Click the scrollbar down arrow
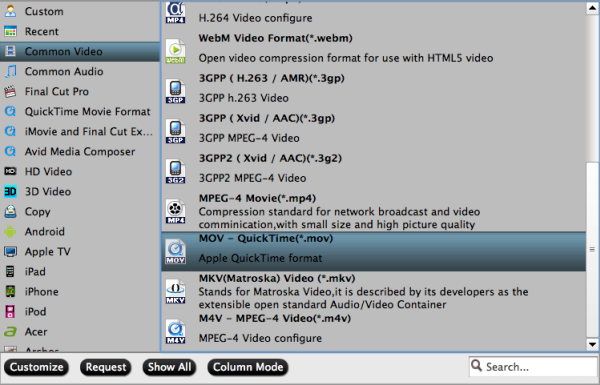Image resolution: width=600 pixels, height=385 pixels. (592, 344)
